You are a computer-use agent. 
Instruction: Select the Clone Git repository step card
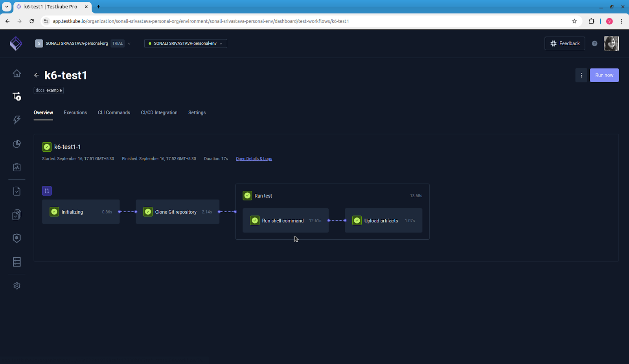click(178, 212)
